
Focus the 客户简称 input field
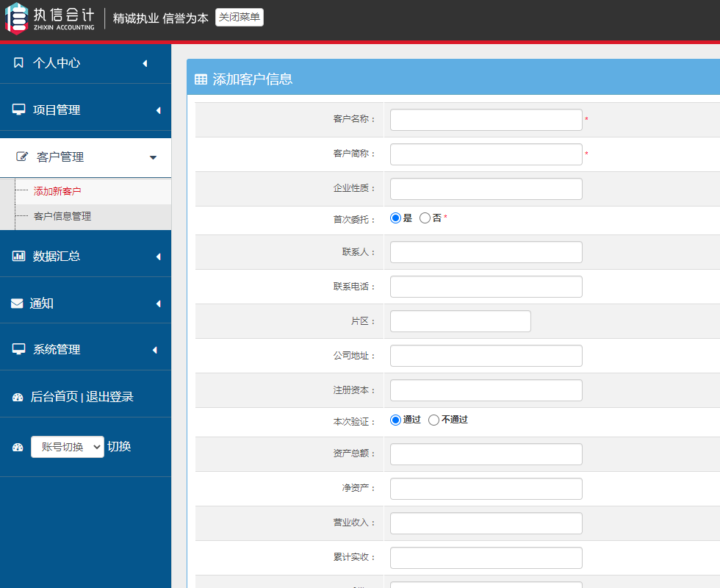point(486,154)
